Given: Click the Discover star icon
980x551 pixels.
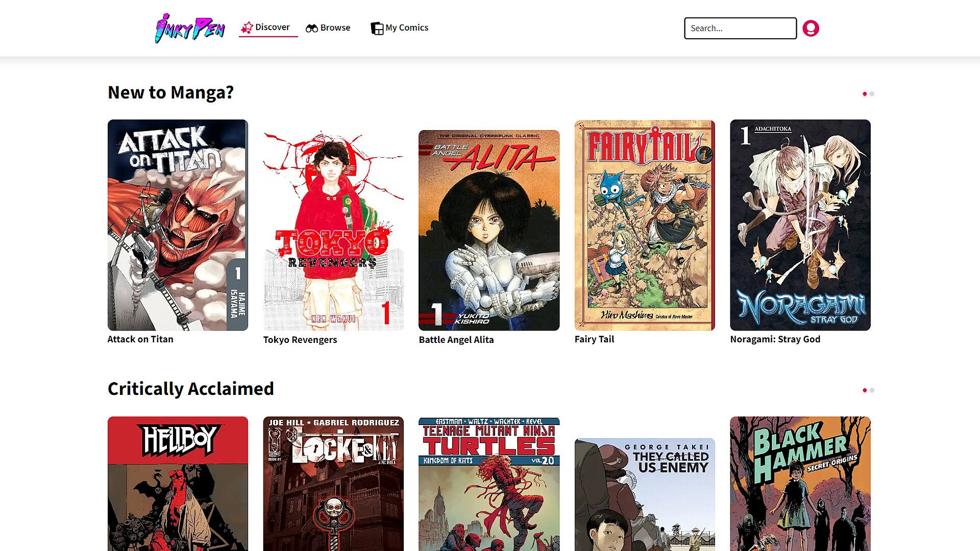Looking at the screenshot, I should point(247,28).
